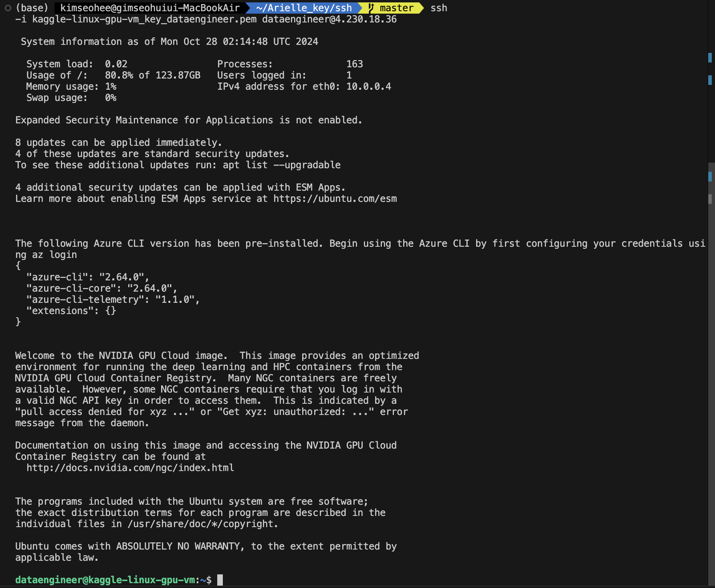
Task: Click the "azure-cli-core": "2.64.0" line
Action: click(x=102, y=288)
